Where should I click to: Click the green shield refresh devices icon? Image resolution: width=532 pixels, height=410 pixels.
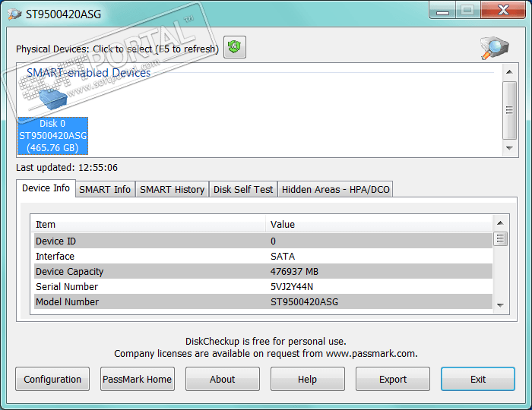click(x=235, y=48)
